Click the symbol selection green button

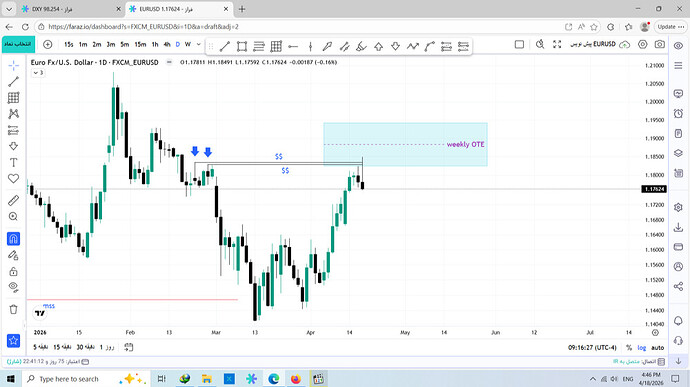coord(18,44)
